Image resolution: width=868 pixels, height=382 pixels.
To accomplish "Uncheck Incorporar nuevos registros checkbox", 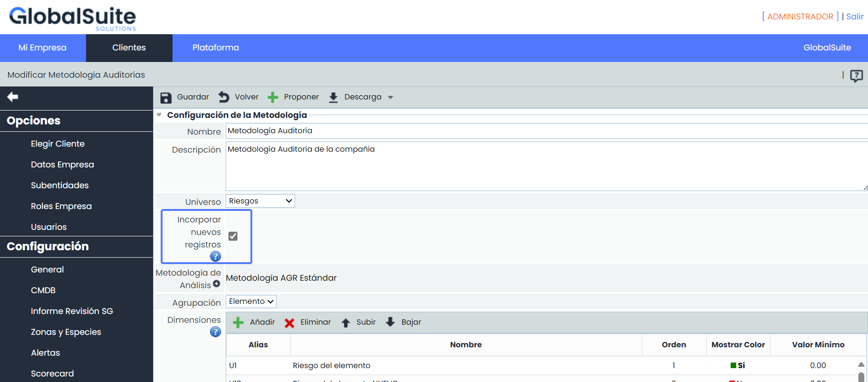I will (233, 236).
